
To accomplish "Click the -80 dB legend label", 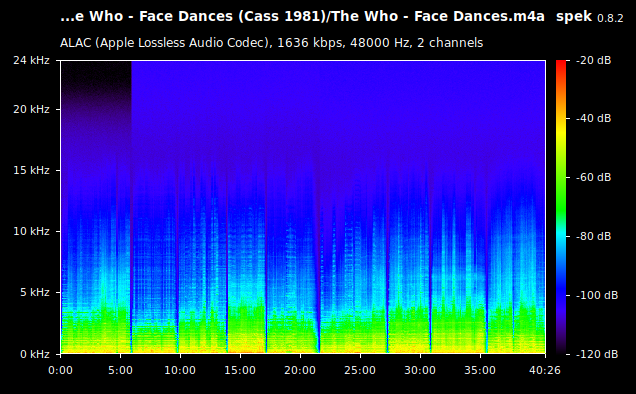I will pos(594,236).
